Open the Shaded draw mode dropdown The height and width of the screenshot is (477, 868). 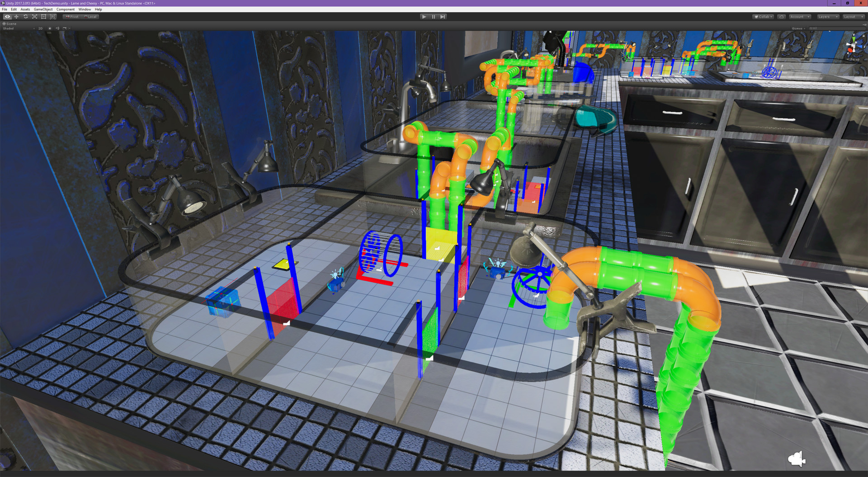click(18, 28)
